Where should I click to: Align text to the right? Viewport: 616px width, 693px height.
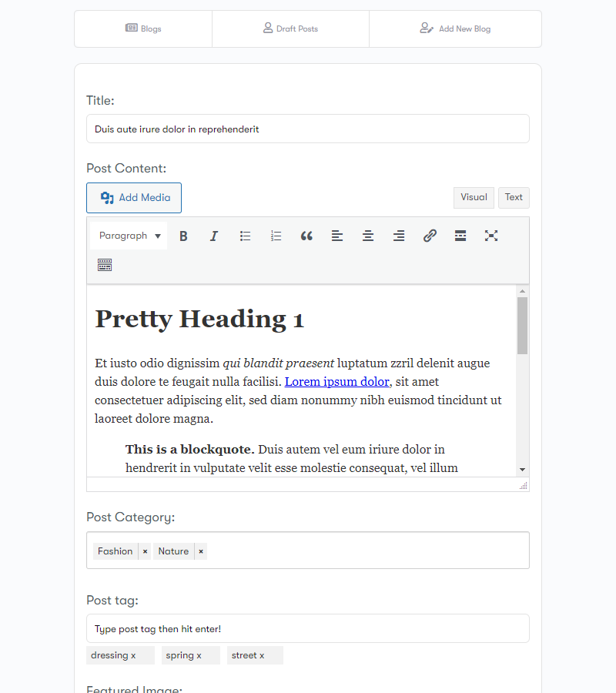pyautogui.click(x=399, y=236)
